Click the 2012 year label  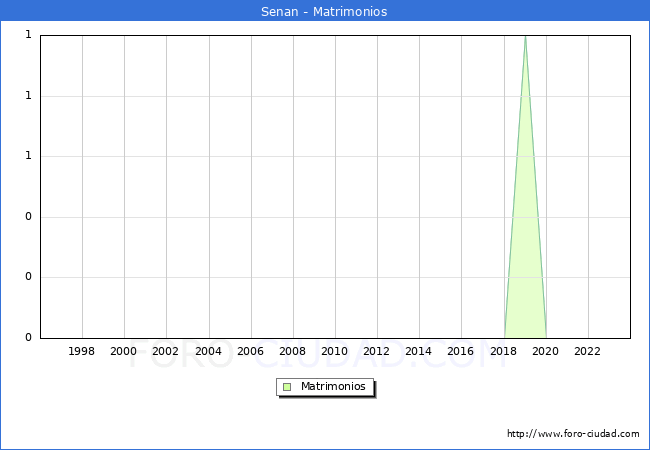(x=377, y=351)
